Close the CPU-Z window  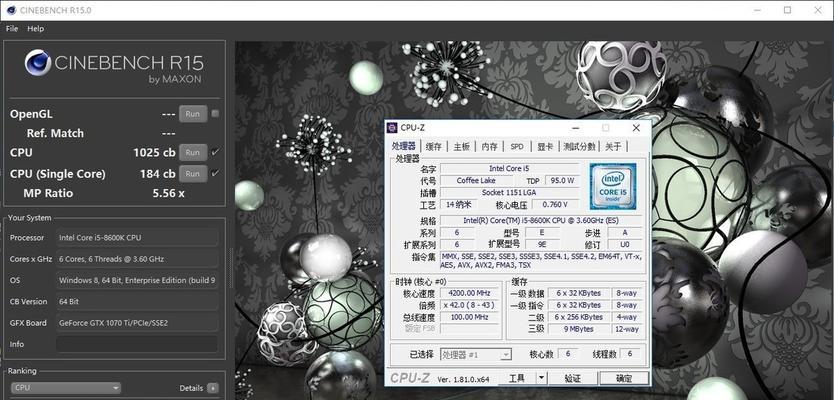coord(636,128)
